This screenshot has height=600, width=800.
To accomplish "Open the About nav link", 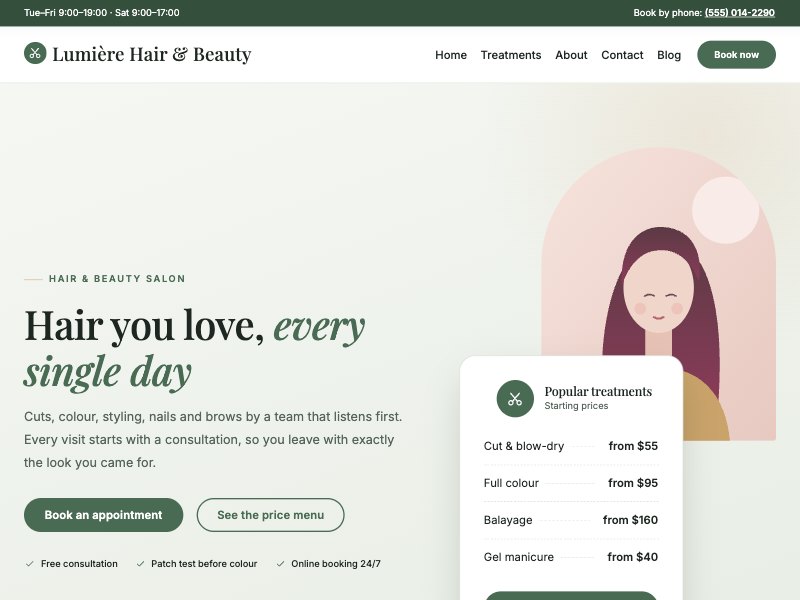I will coord(571,55).
